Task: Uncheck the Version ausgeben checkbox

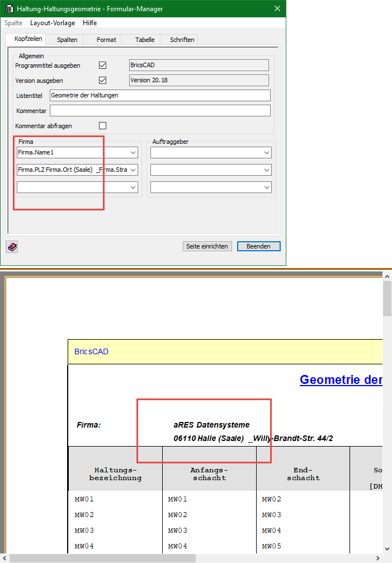Action: 102,81
